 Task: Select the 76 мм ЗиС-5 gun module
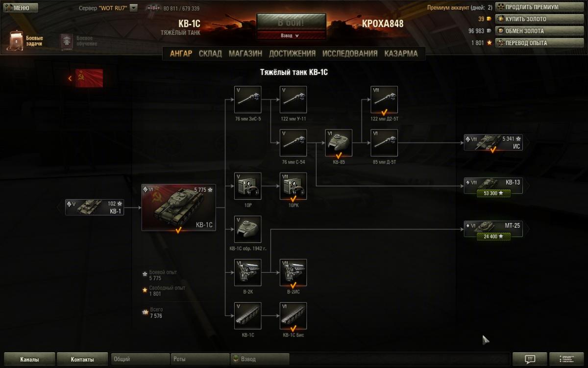pyautogui.click(x=247, y=100)
